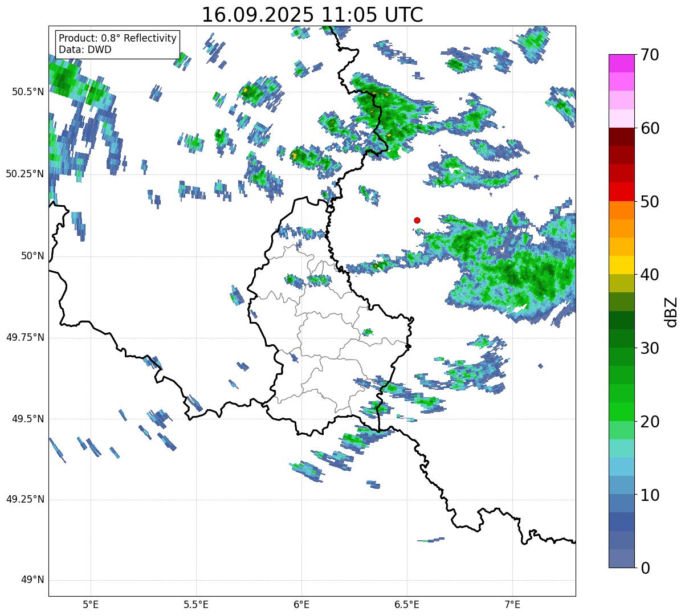Viewport: 685px width, 616px height.
Task: Click the '60' colorbar tick label
Action: (650, 128)
